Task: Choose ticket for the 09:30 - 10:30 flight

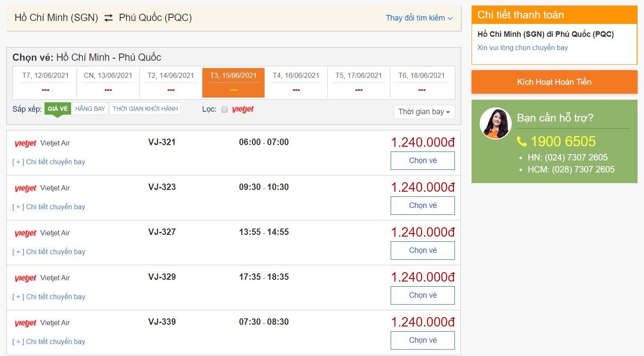Action: [x=423, y=205]
